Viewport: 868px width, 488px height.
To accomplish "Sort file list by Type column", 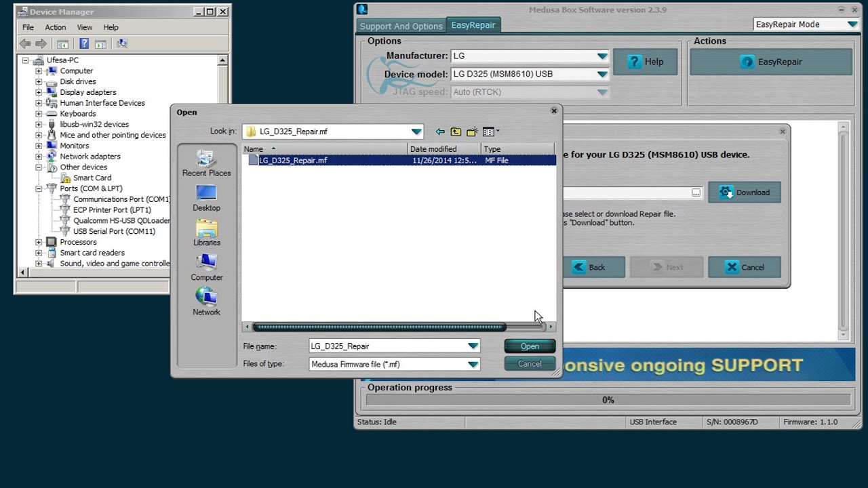I will pyautogui.click(x=518, y=149).
